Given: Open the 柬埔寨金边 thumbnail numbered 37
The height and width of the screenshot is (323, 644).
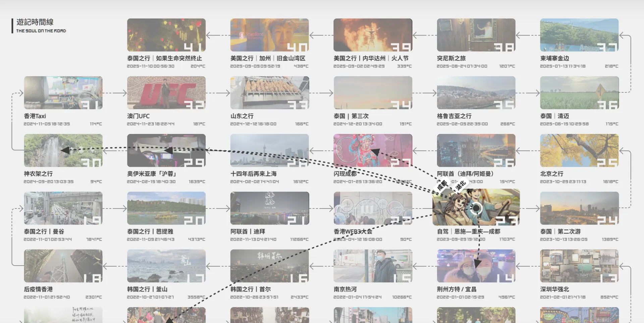Looking at the screenshot, I should click(579, 35).
